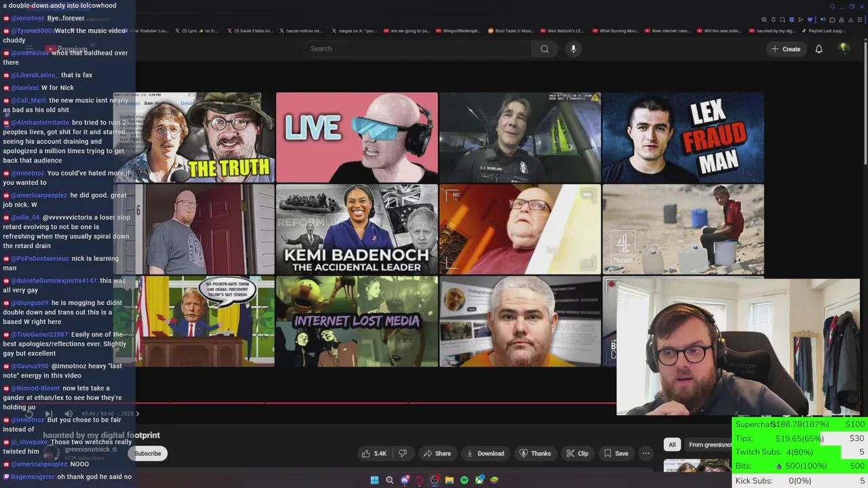Focus the YouTube Search field

(417, 49)
